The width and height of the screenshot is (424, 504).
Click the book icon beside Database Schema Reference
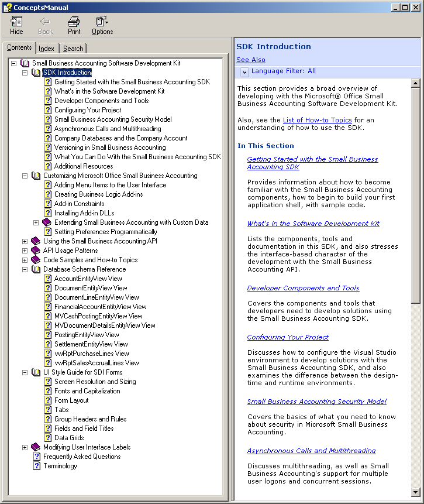36,269
